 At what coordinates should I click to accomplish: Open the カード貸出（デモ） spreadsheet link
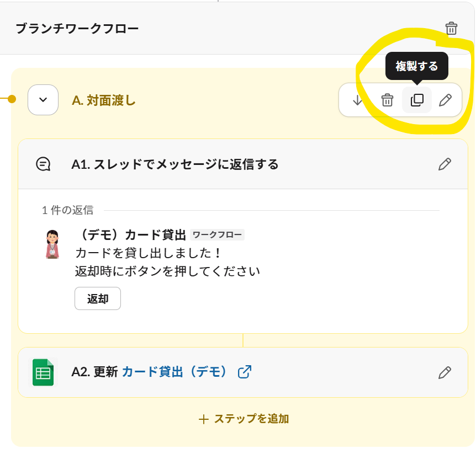(x=174, y=372)
